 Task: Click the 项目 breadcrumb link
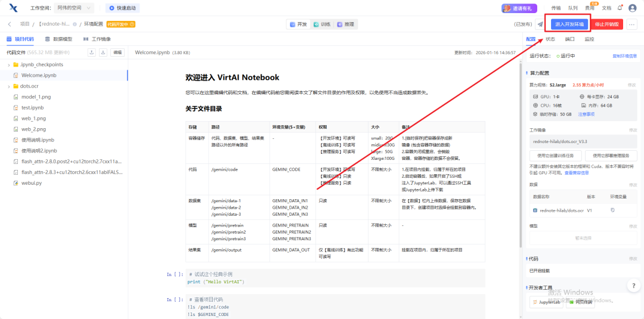[24, 24]
